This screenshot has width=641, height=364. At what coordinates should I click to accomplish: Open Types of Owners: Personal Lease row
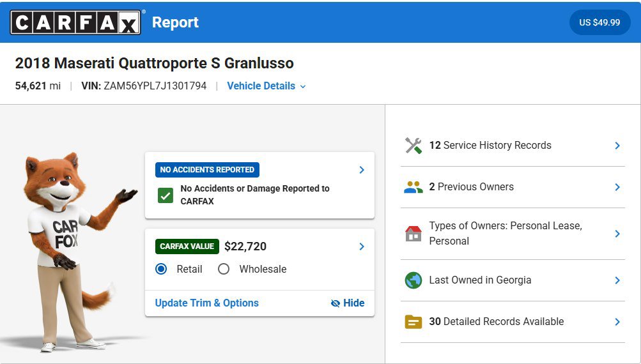pyautogui.click(x=513, y=234)
